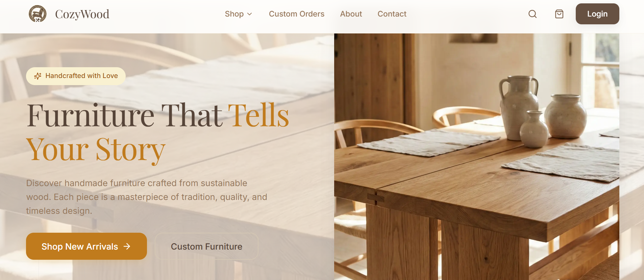Click the arrow icon in Shop New Arrivals

[127, 247]
